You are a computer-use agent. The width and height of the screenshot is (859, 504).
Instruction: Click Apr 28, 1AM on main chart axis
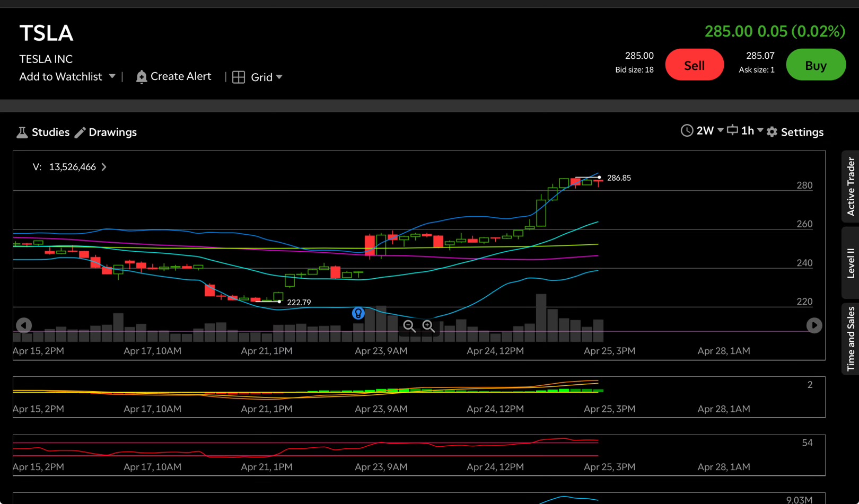(724, 351)
